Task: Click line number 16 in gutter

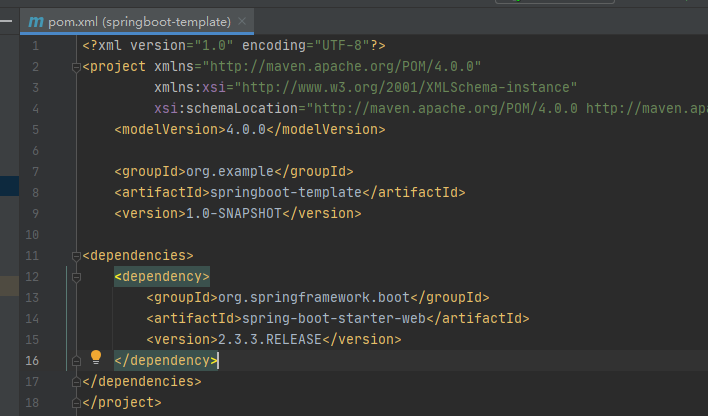Action: (x=32, y=360)
